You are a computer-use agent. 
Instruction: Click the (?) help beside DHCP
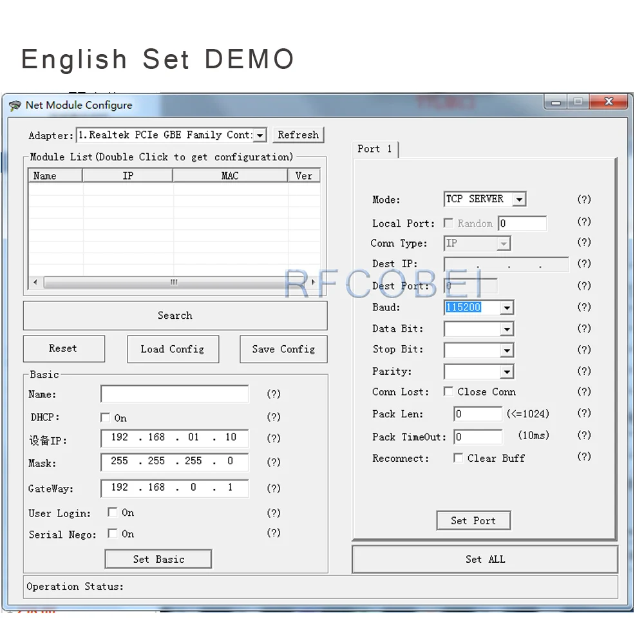tap(274, 417)
